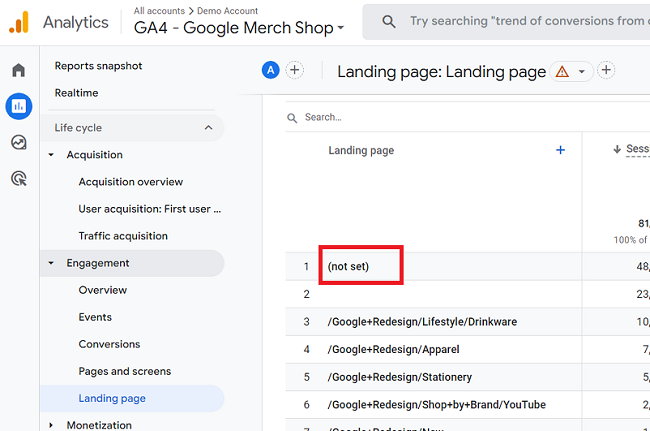Open Acquisition overview
The height and width of the screenshot is (431, 650).
pos(131,182)
